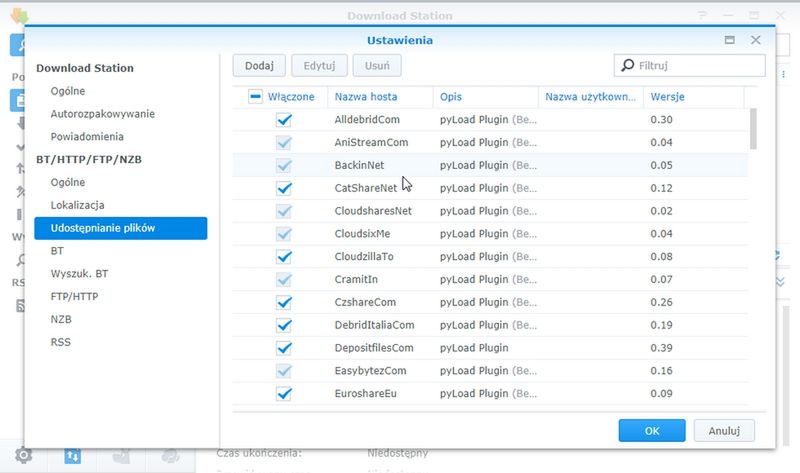
Task: Uncheck the CloudzillaTo checkbox
Action: [284, 257]
